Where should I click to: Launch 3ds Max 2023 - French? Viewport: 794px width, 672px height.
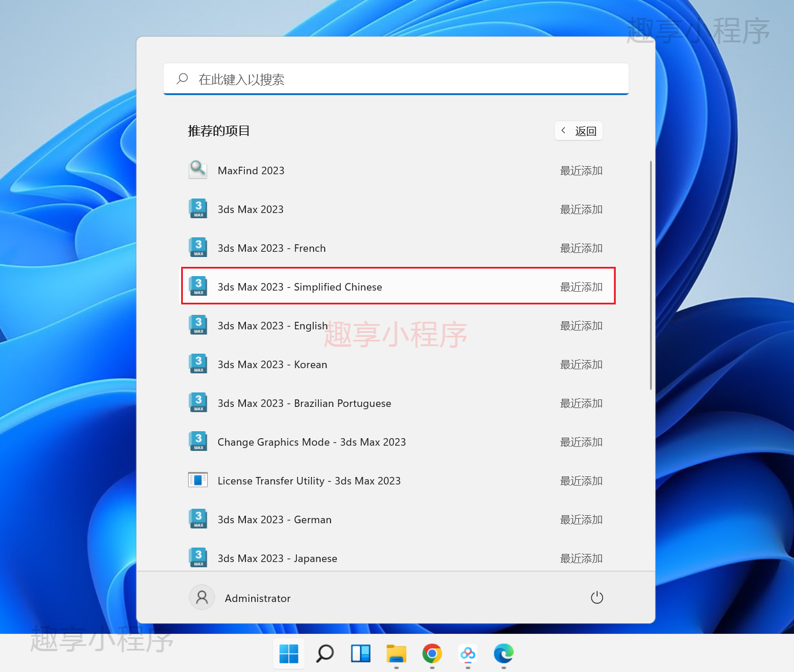pyautogui.click(x=398, y=248)
